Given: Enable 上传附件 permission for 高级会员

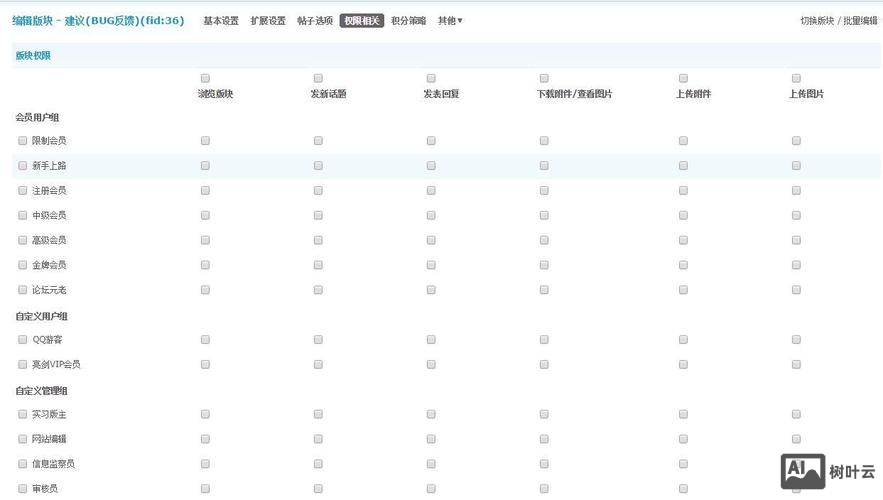Looking at the screenshot, I should coord(683,240).
